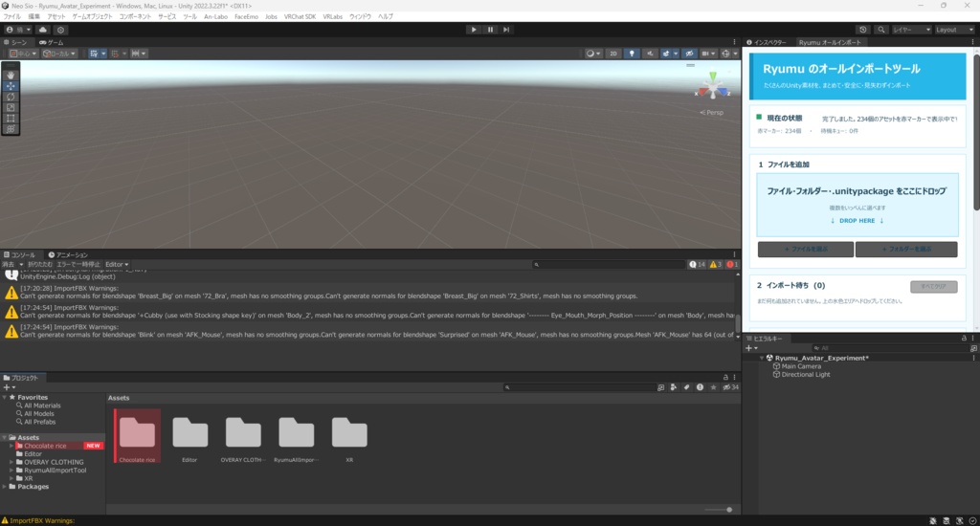Select the Scale tool in scene toolbar
This screenshot has height=526, width=980.
click(x=11, y=107)
